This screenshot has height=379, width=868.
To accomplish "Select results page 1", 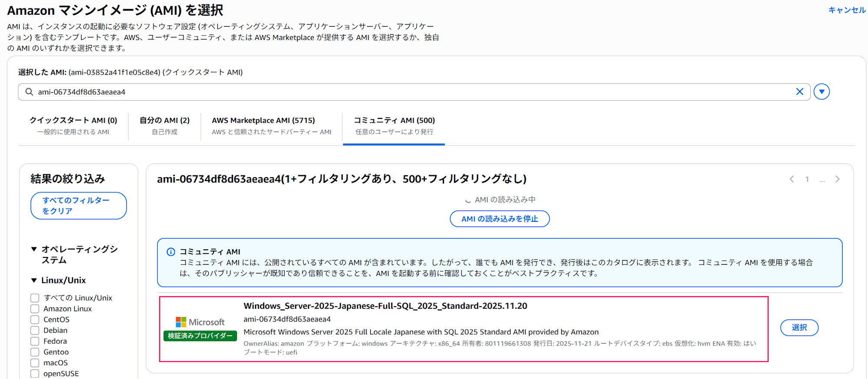I will pyautogui.click(x=807, y=179).
